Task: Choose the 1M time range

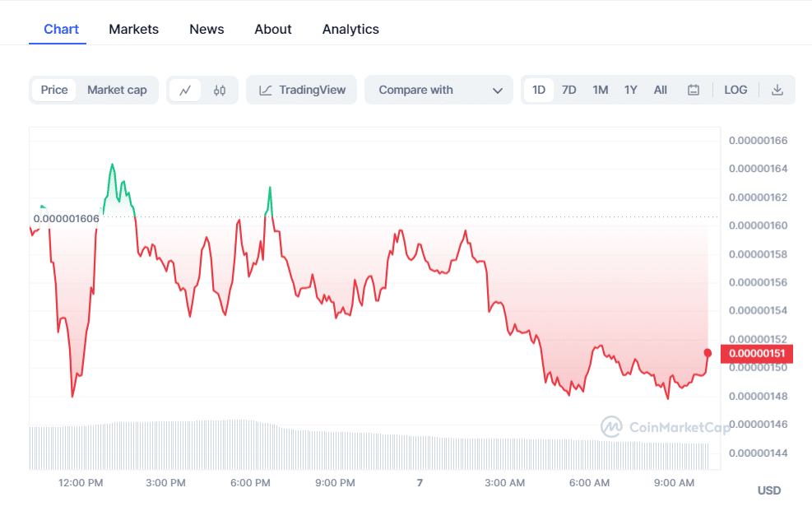Action: (601, 90)
